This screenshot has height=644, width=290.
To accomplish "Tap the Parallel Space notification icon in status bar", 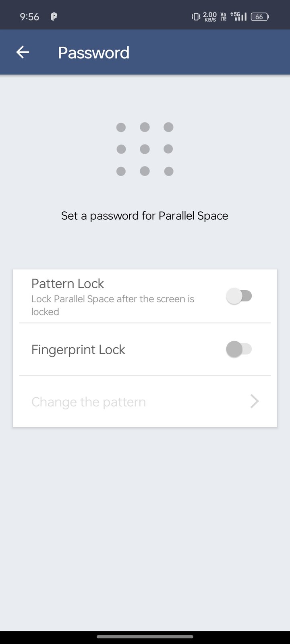I will pyautogui.click(x=54, y=17).
